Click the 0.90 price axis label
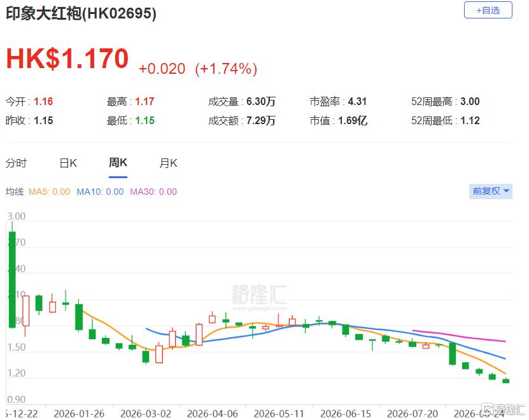This screenshot has height=420, width=529. coord(16,400)
